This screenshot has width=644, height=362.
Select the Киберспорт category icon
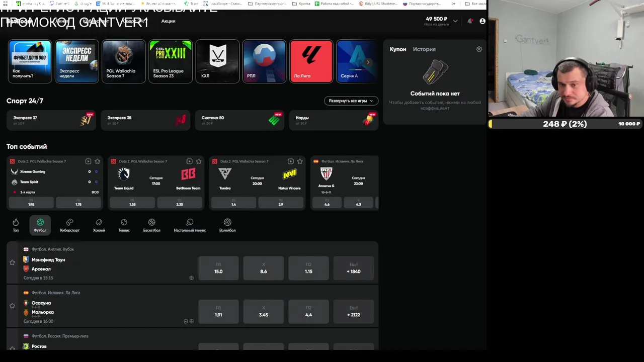pos(69,225)
